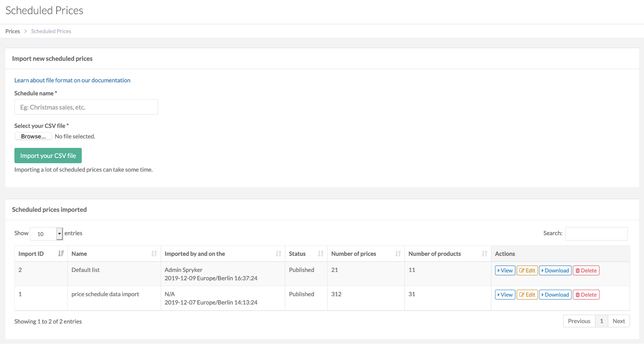Edit the Default list import

527,270
